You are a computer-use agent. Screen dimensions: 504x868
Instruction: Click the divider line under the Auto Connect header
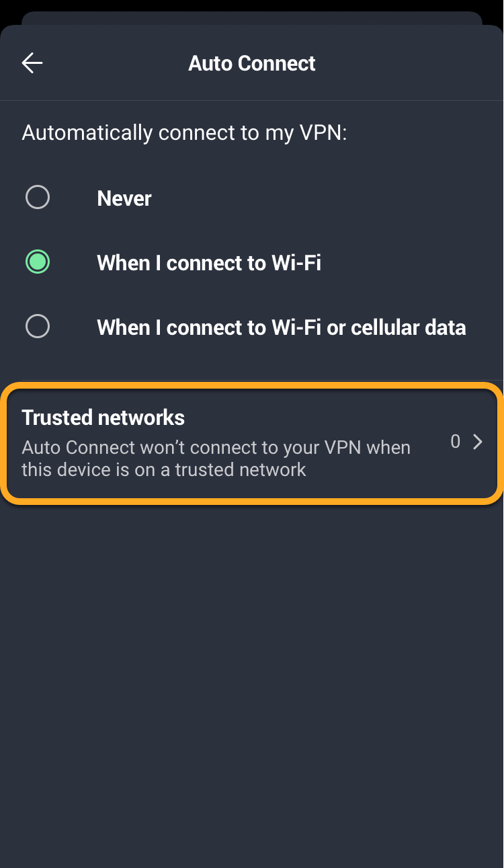click(252, 101)
